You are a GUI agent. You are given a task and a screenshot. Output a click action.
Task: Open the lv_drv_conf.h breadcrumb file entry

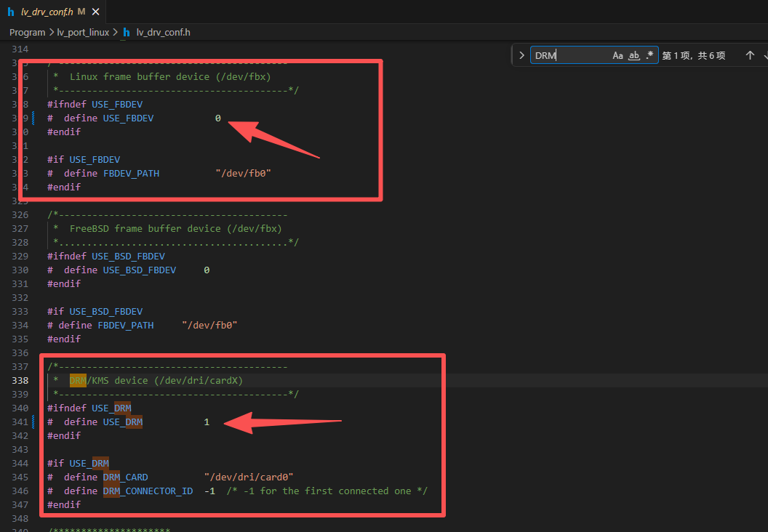163,32
